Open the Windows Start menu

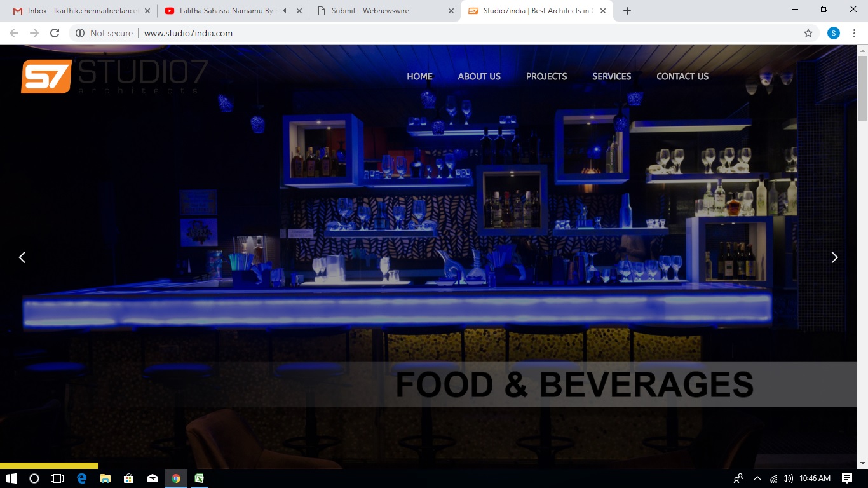click(x=11, y=478)
